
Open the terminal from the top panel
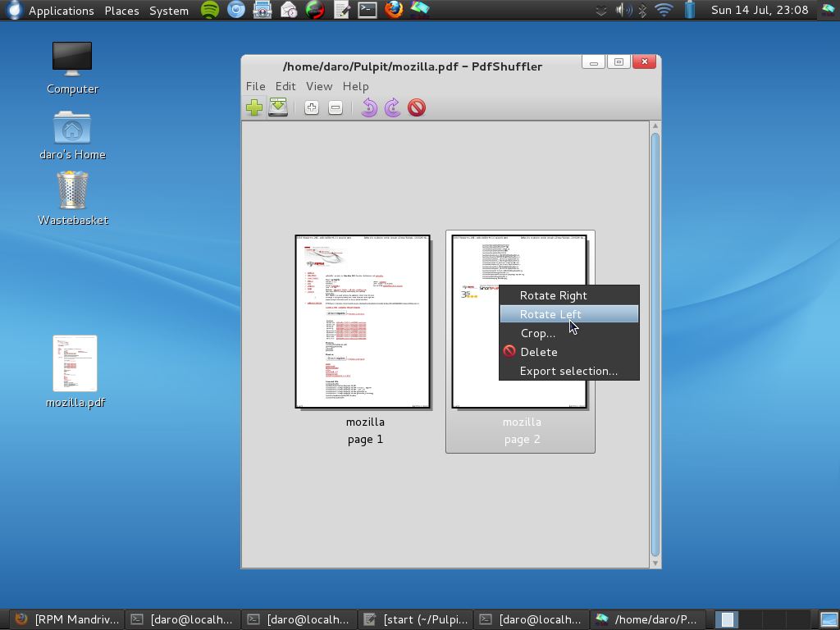[368, 11]
